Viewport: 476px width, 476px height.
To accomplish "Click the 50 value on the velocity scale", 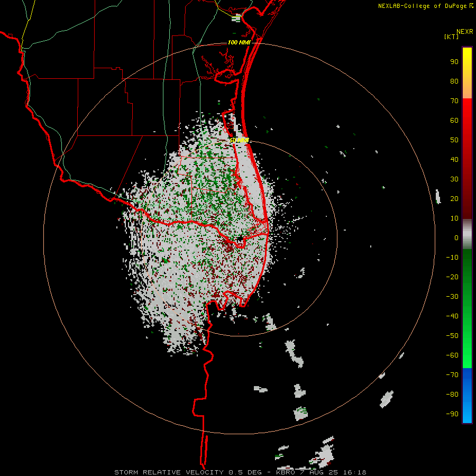I will coord(454,140).
